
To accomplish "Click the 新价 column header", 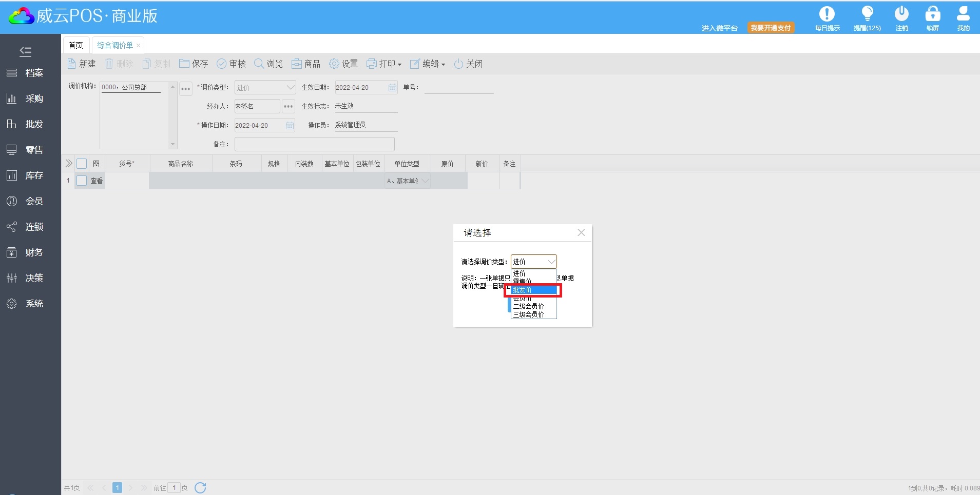I will (x=482, y=164).
